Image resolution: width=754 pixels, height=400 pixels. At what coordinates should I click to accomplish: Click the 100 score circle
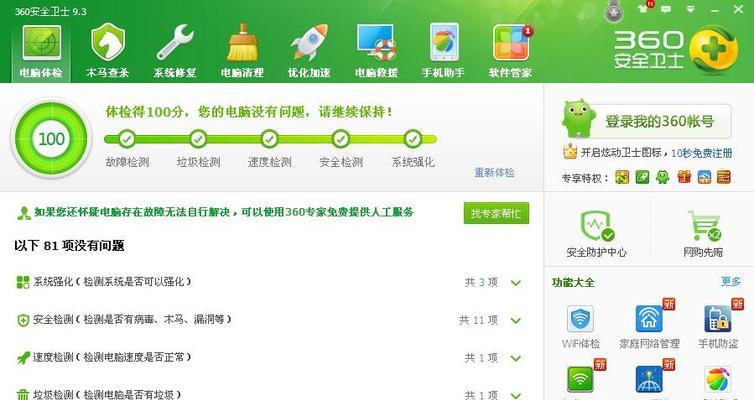[51, 138]
